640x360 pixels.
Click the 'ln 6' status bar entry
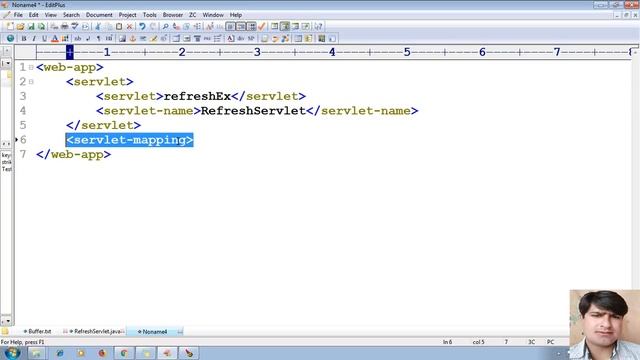tap(447, 342)
